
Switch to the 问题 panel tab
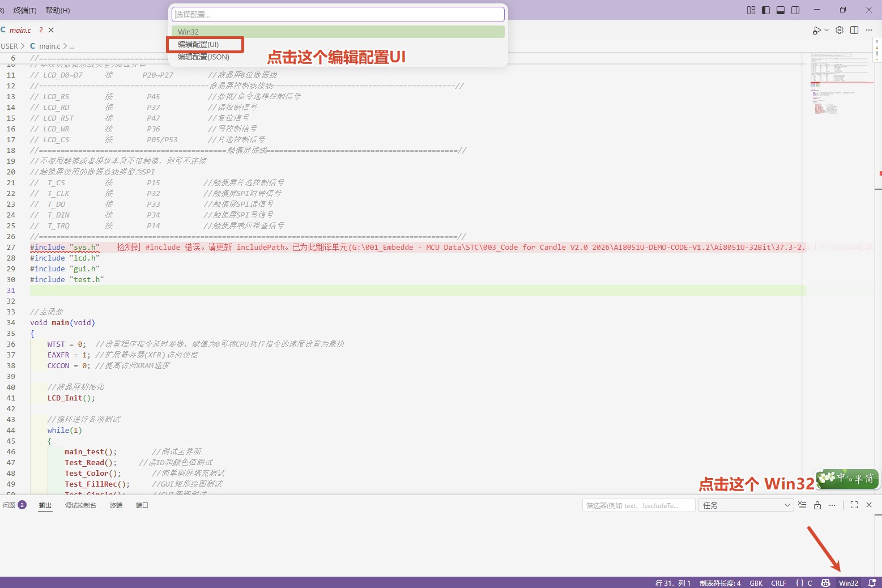tap(14, 505)
